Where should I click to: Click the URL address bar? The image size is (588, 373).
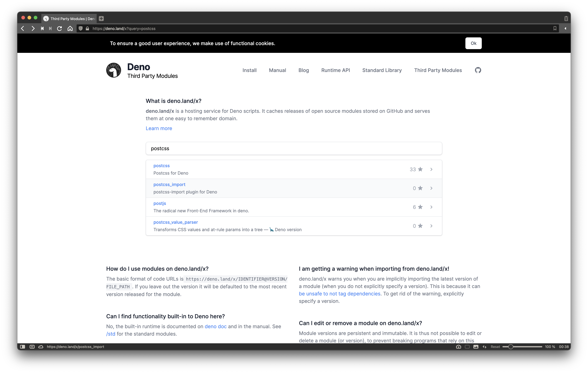click(x=317, y=29)
